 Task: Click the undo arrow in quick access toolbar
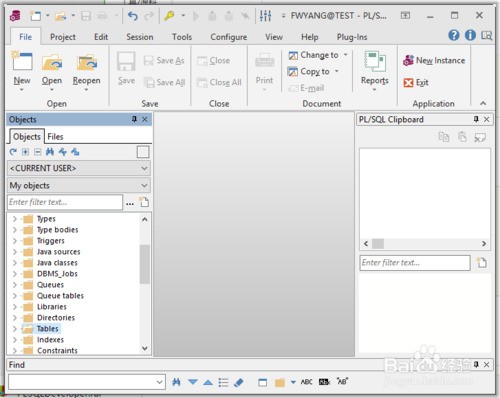[x=133, y=15]
